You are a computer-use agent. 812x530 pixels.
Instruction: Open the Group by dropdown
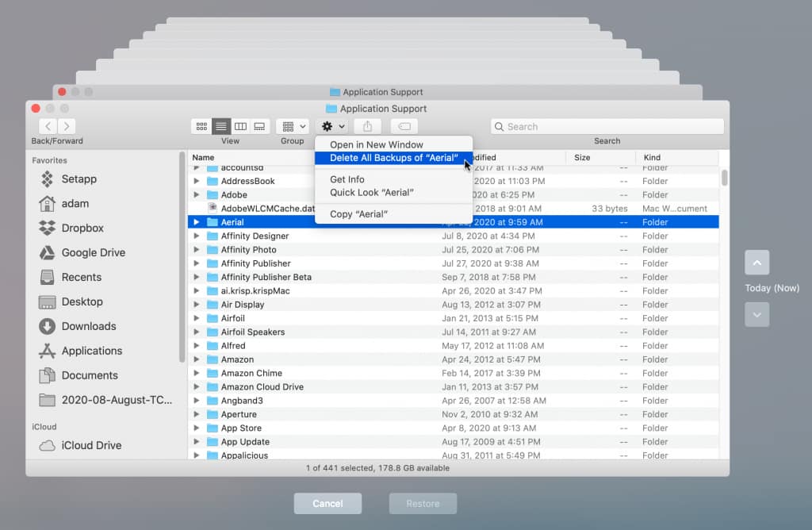pyautogui.click(x=292, y=126)
